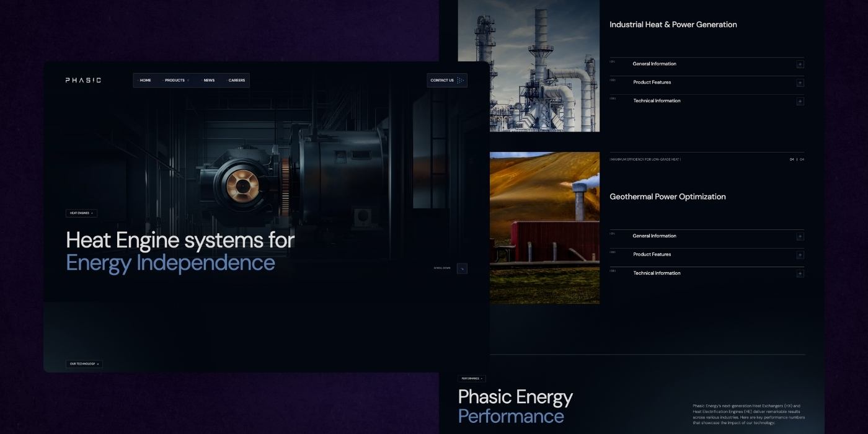The height and width of the screenshot is (434, 868).
Task: Expand Technical Information under Geothermal Power Optimization
Action: 800,273
